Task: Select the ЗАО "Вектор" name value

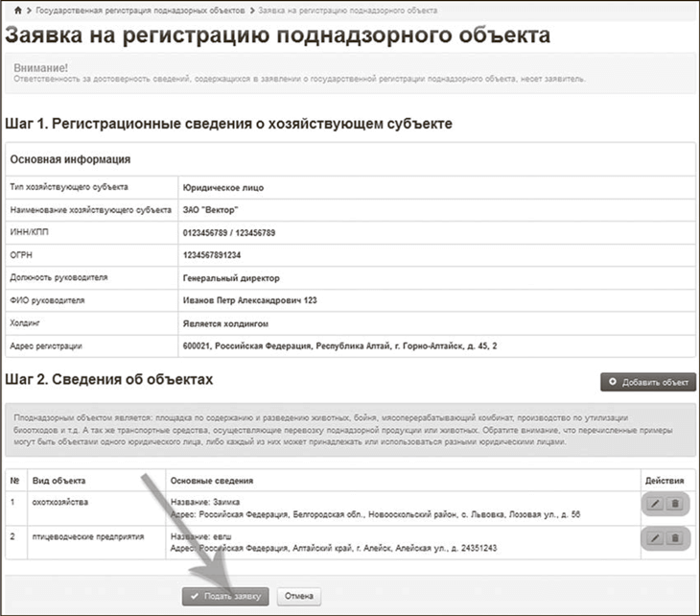Action: (x=210, y=209)
